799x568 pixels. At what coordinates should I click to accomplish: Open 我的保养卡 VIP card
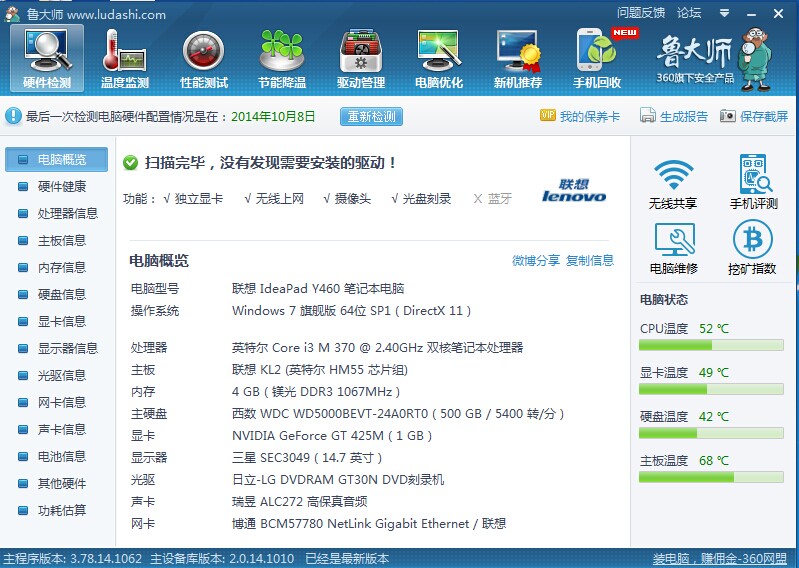[x=580, y=116]
